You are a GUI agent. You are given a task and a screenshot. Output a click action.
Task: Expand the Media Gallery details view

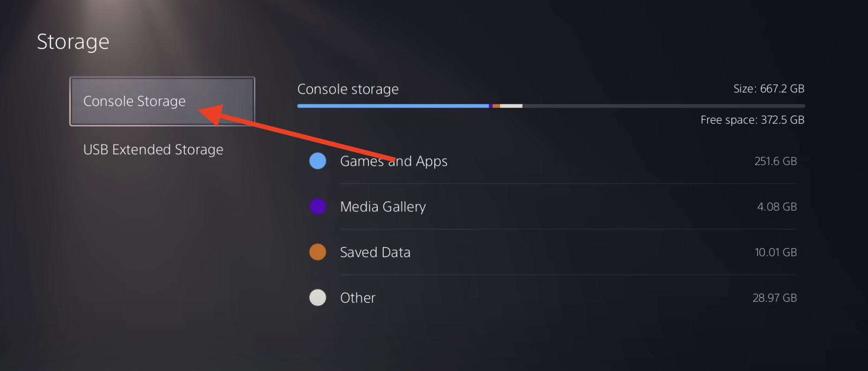point(382,206)
